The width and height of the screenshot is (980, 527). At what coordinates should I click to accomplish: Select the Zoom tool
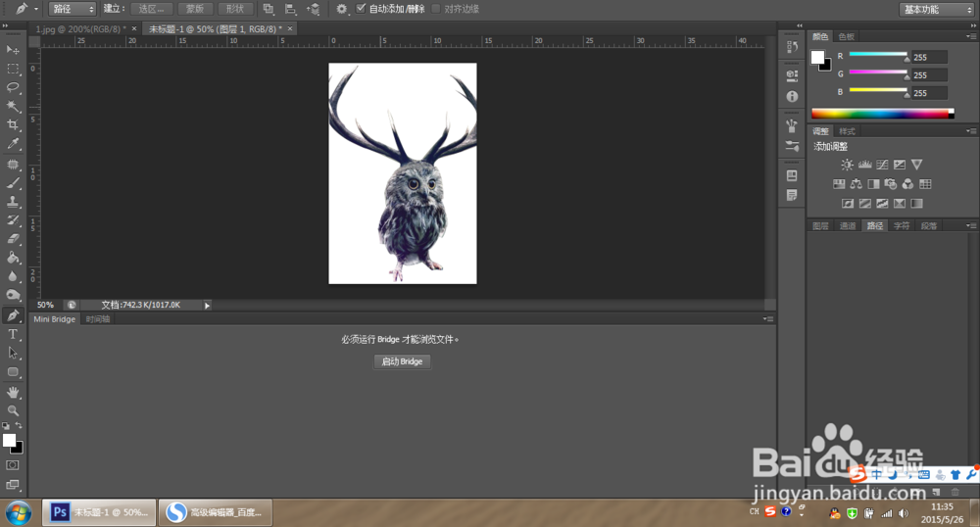pos(13,410)
